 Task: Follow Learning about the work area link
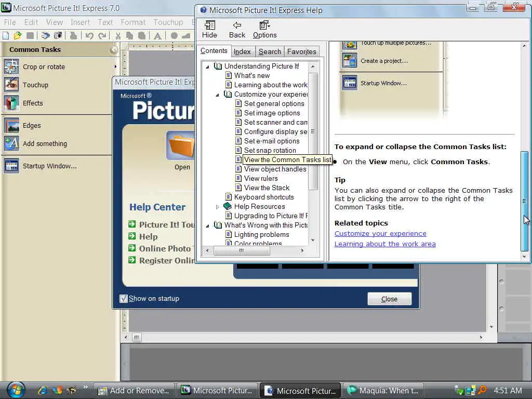point(385,244)
